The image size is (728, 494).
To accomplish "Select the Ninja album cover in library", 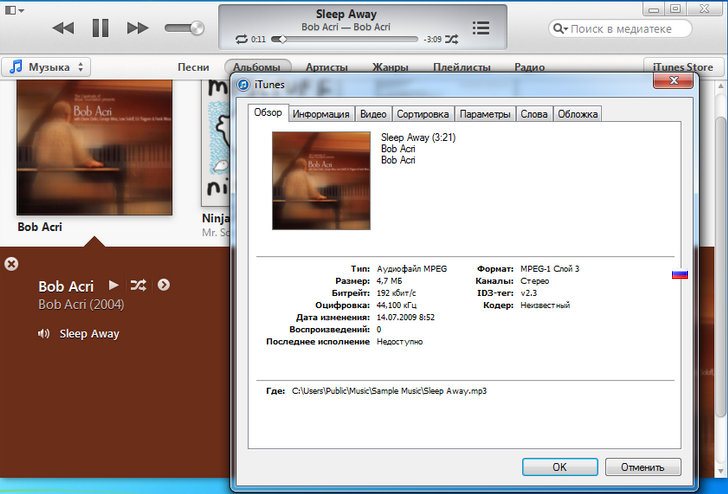I will [x=216, y=143].
